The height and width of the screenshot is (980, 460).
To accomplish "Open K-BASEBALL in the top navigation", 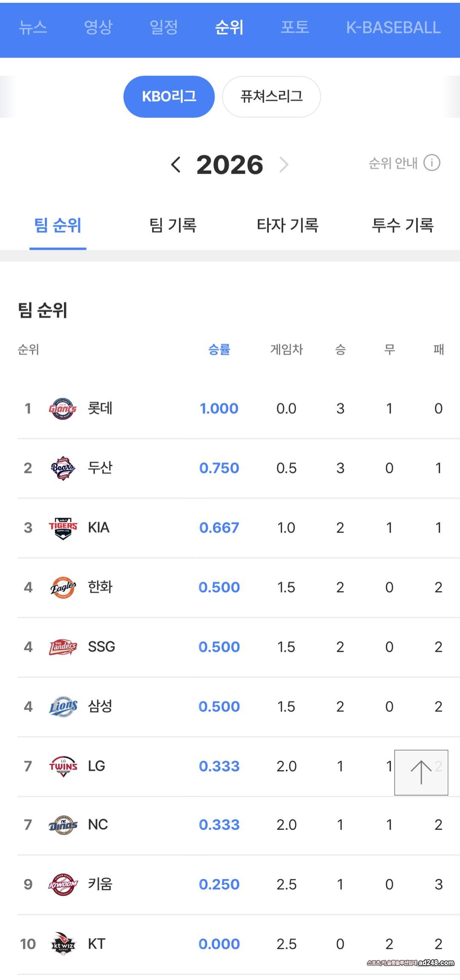I will pyautogui.click(x=393, y=28).
